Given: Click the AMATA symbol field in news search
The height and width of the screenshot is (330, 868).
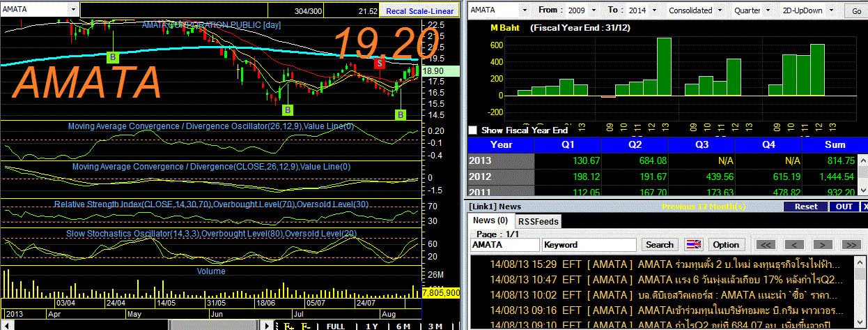Looking at the screenshot, I should click(x=504, y=245).
